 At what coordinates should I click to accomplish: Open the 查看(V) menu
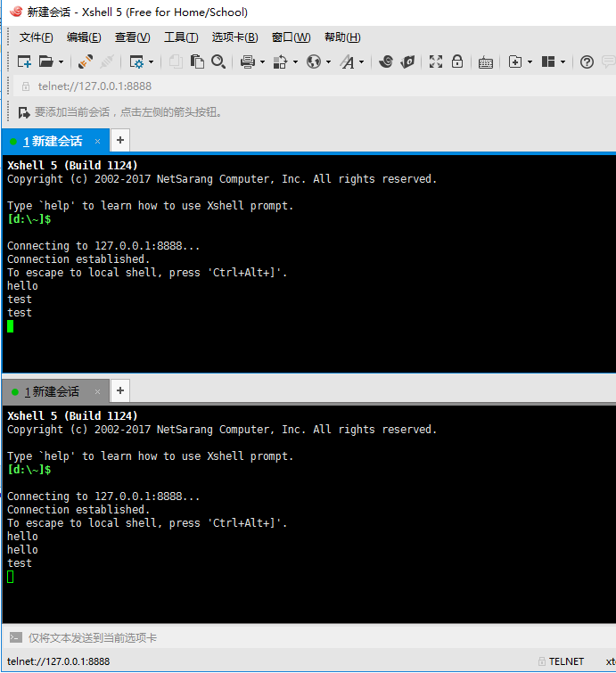[132, 37]
